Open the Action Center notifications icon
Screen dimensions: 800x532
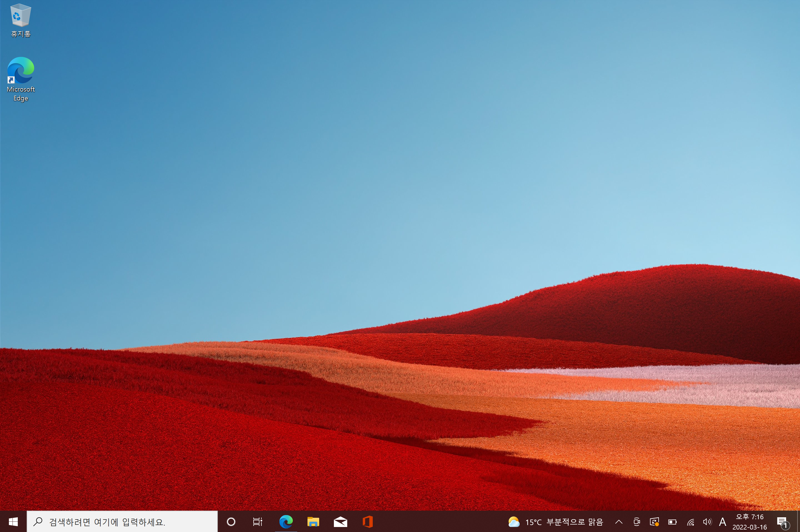point(782,522)
